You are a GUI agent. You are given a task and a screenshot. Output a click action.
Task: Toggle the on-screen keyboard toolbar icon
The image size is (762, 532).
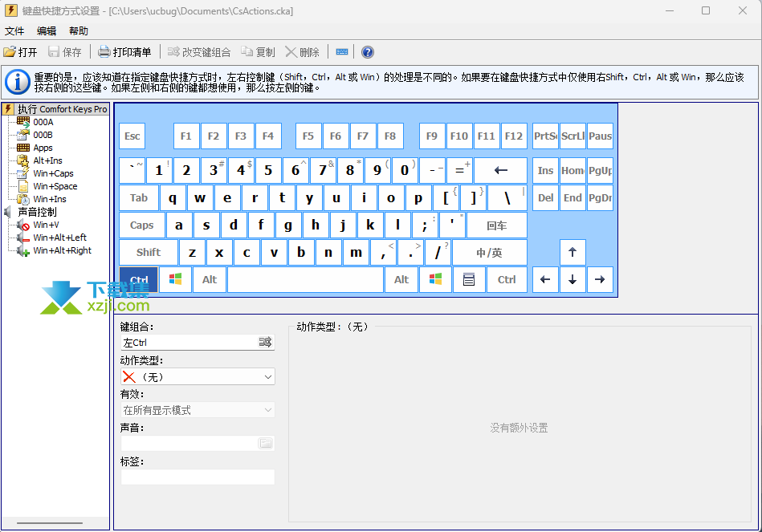(x=341, y=52)
